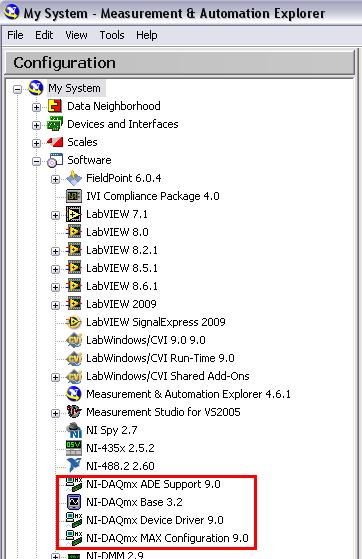The width and height of the screenshot is (362, 559).
Task: Click the Software icon
Action: pos(55,160)
